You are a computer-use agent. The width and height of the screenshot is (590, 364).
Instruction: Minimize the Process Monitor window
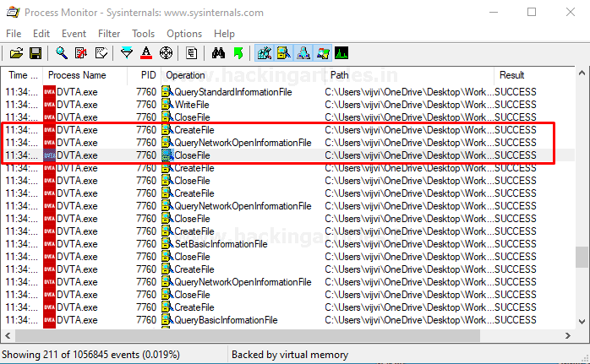tap(494, 12)
